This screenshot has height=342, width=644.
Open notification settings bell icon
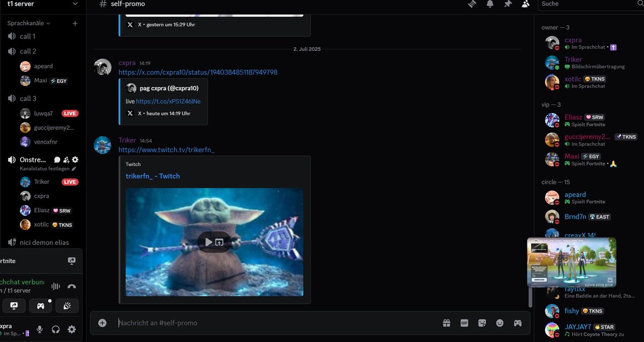coord(490,4)
